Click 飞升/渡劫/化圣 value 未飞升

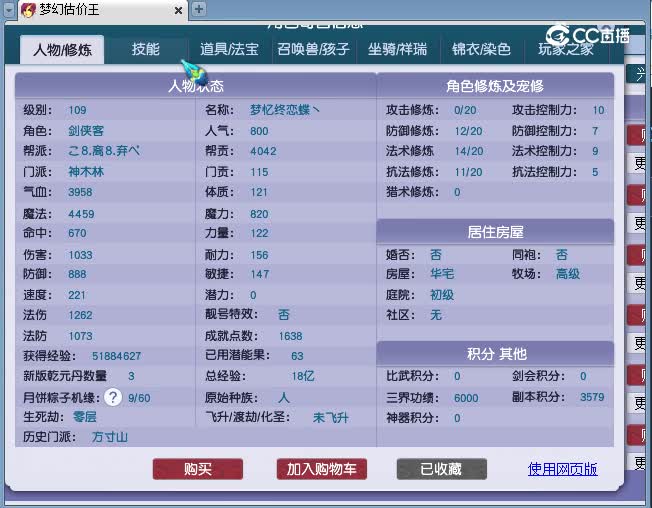coord(331,417)
